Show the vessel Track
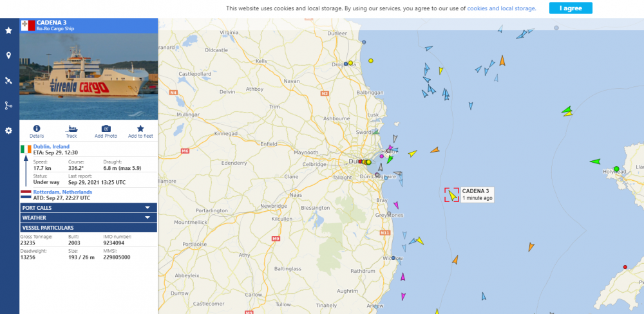This screenshot has width=644, height=314. 71,131
